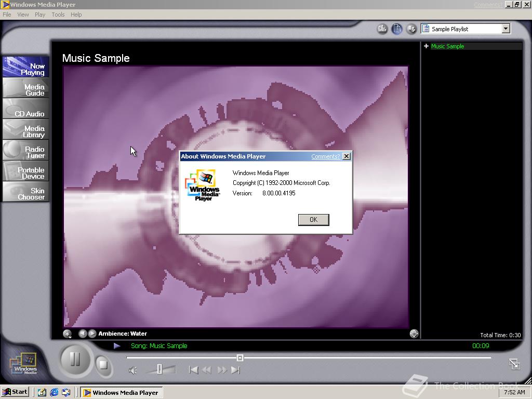Image resolution: width=532 pixels, height=399 pixels.
Task: View visualization in full screen
Action: tap(414, 334)
